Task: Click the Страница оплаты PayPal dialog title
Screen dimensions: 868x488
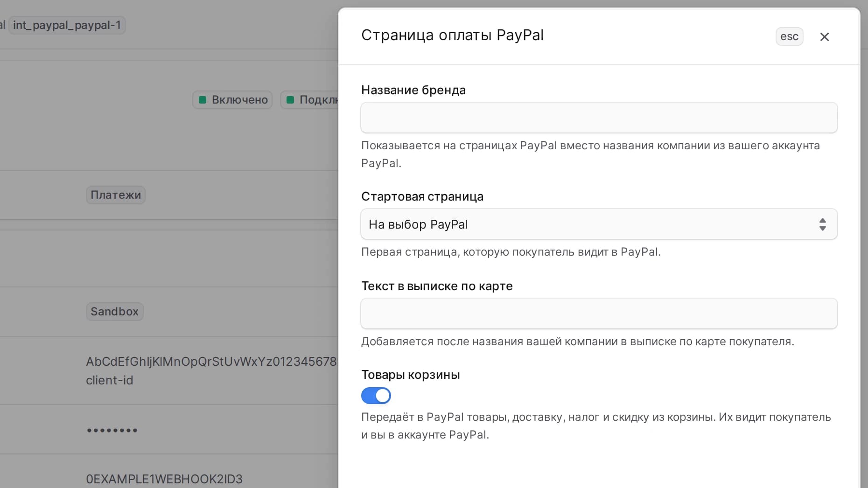Action: tap(452, 35)
